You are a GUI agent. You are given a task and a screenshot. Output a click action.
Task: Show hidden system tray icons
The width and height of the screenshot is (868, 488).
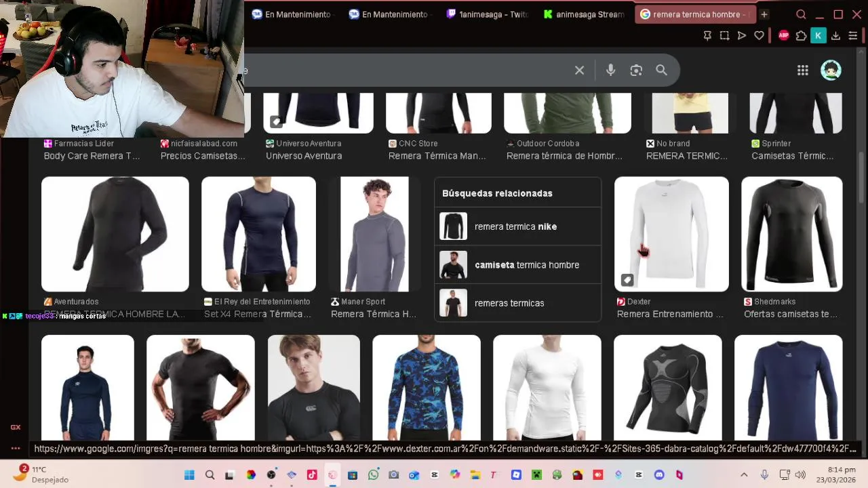(x=744, y=475)
